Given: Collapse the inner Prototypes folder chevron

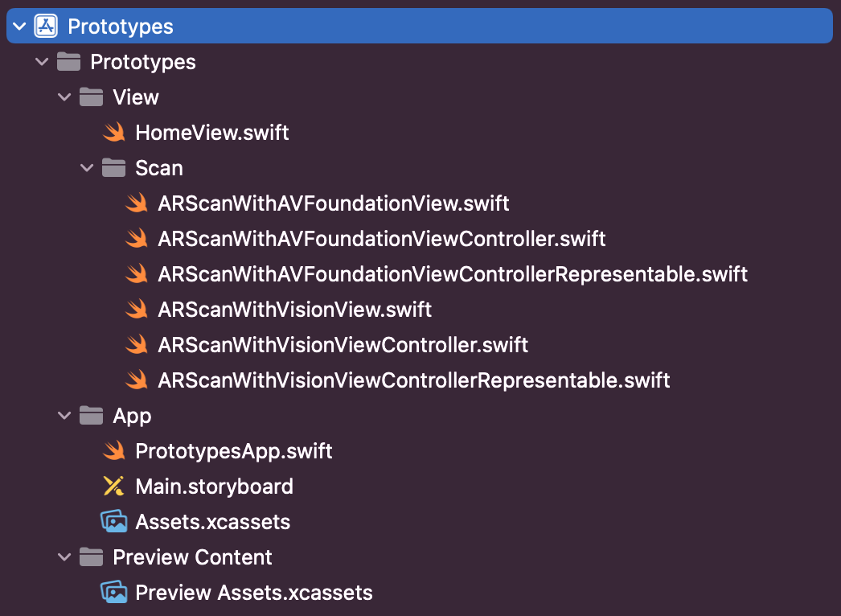Looking at the screenshot, I should pos(42,62).
